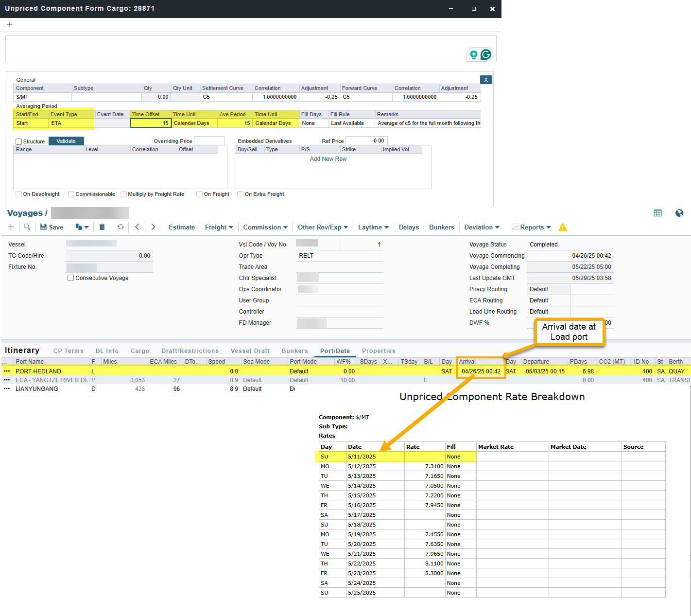This screenshot has width=691, height=616.
Task: Click Add New Row in Embedded Derivatives
Action: coord(328,159)
